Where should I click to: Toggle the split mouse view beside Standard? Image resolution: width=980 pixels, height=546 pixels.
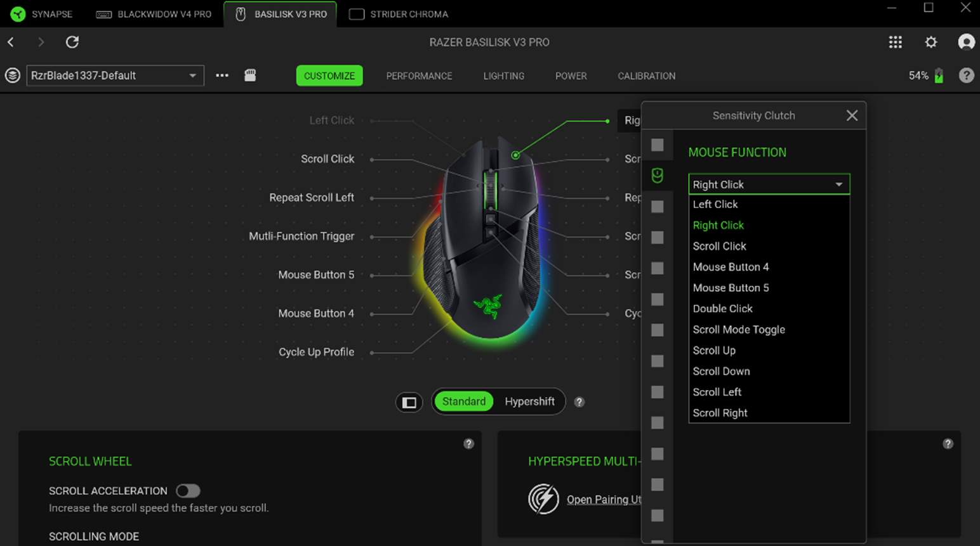coord(409,402)
